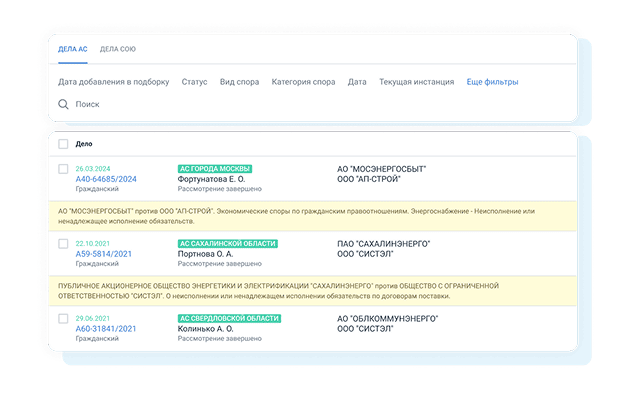This screenshot has height=400, width=640.
Task: Open case link А59-5814/2021
Action: (103, 254)
